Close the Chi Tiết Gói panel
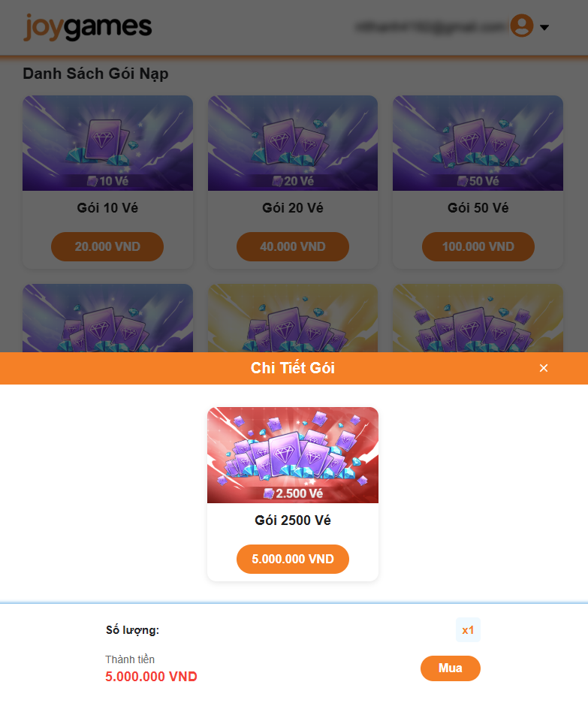Screen dimensions: 588x712 544,368
